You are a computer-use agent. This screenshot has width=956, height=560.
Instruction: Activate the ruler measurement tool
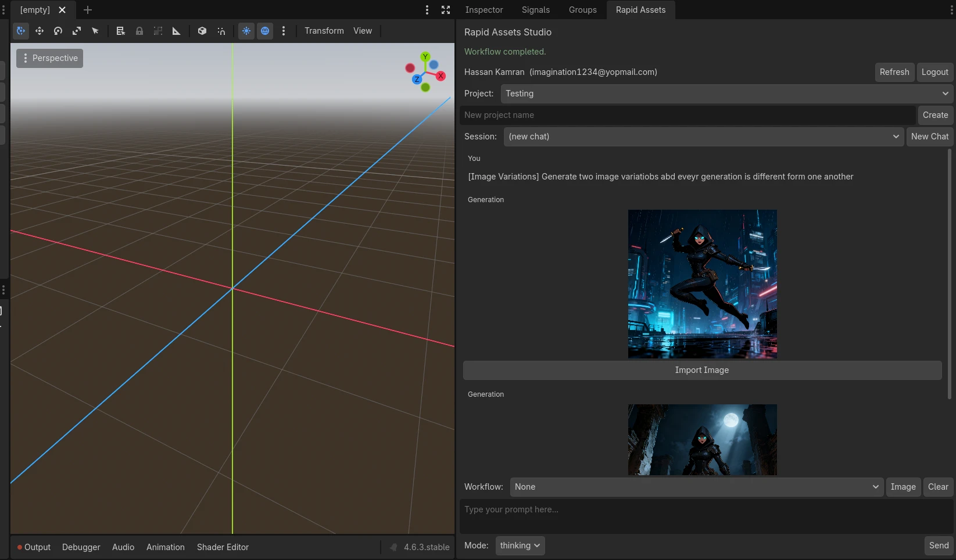[176, 31]
